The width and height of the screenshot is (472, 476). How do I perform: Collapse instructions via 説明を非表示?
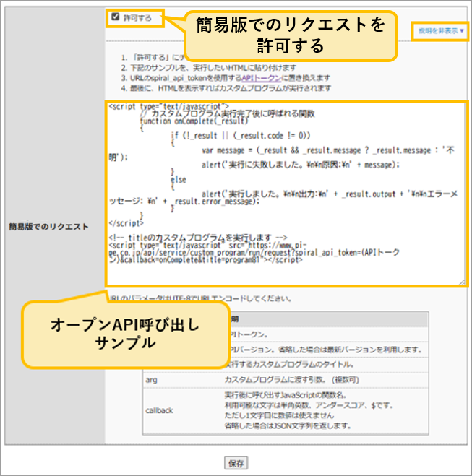point(439,32)
